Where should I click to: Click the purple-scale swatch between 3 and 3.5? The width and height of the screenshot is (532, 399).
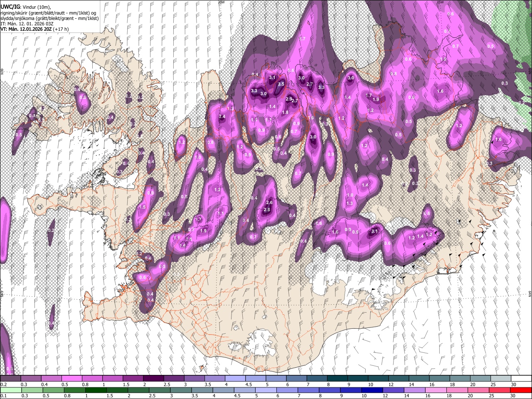coord(194,379)
